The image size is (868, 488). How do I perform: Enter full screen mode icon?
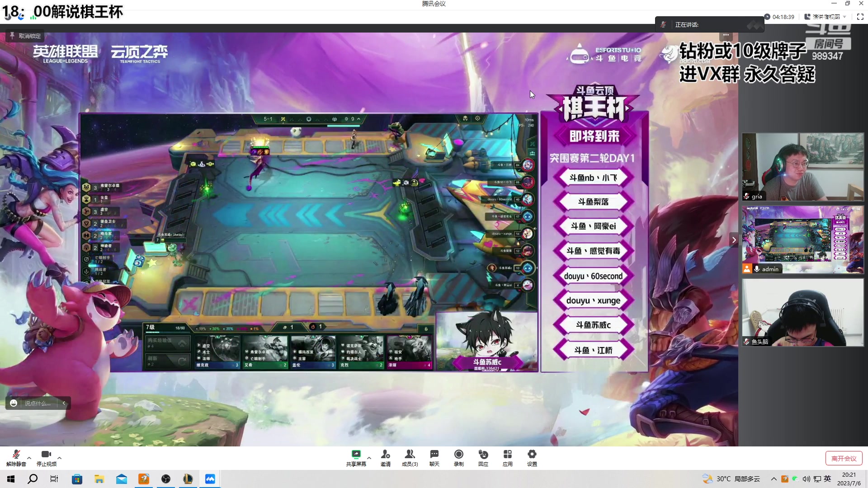(x=860, y=17)
